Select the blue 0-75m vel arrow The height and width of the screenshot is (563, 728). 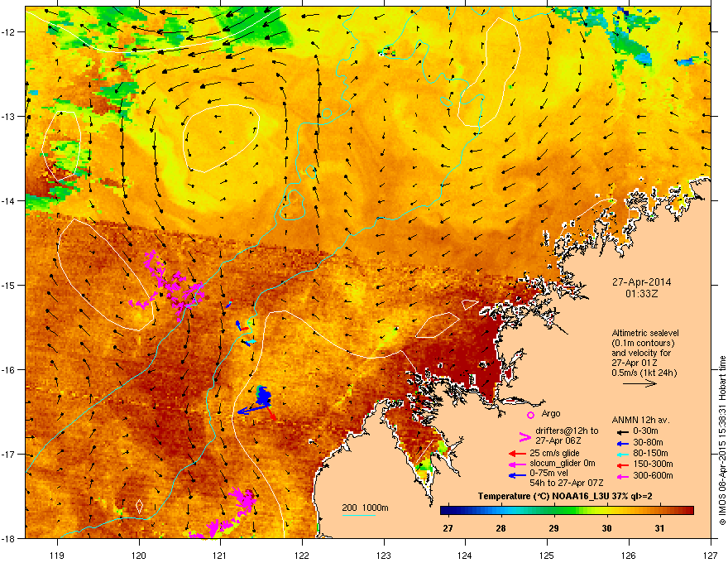pos(517,475)
